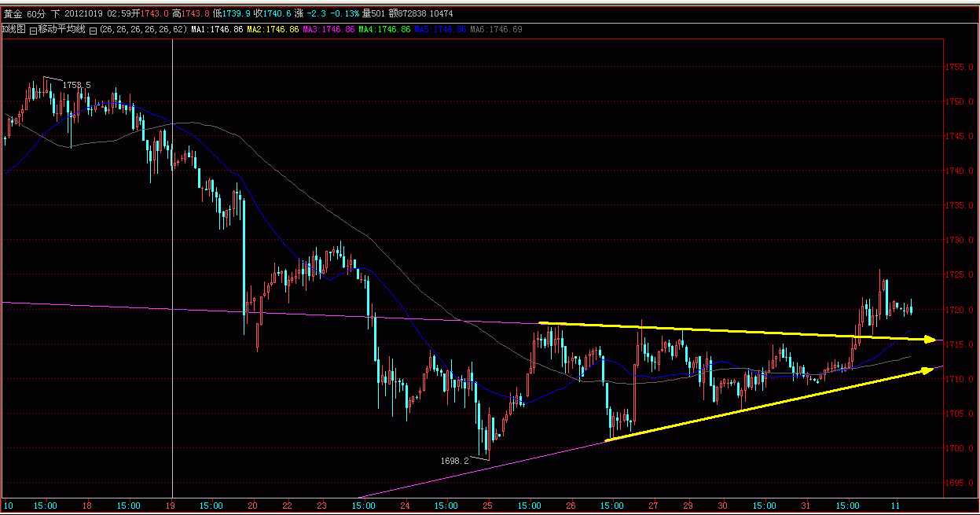Click the 1710.0 price axis label
The image size is (980, 515).
coord(959,379)
